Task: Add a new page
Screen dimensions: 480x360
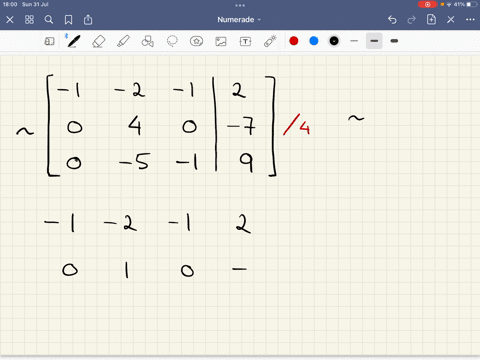Action: pos(431,20)
